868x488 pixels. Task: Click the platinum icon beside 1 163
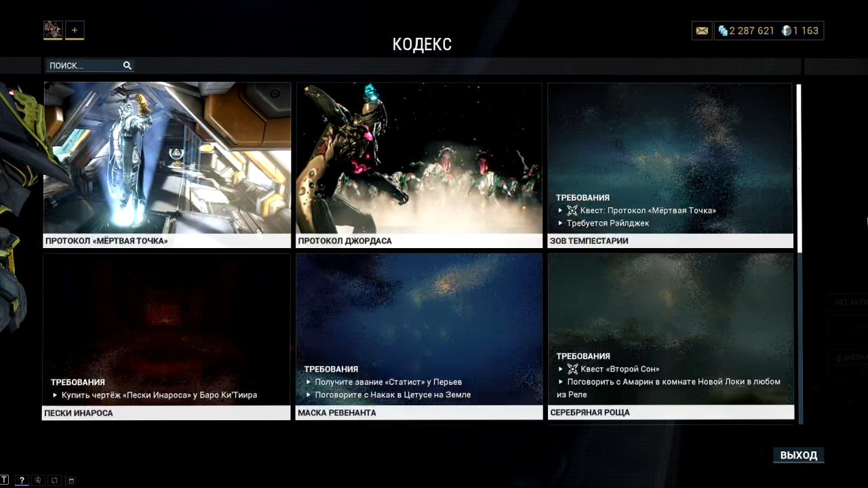pyautogui.click(x=787, y=30)
